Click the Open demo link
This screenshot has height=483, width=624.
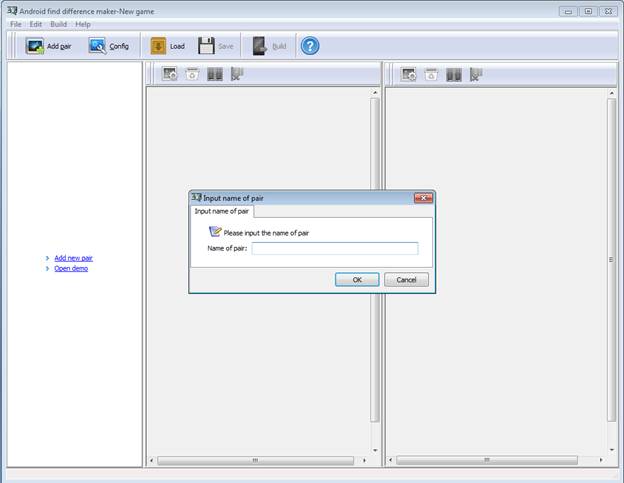click(x=71, y=268)
